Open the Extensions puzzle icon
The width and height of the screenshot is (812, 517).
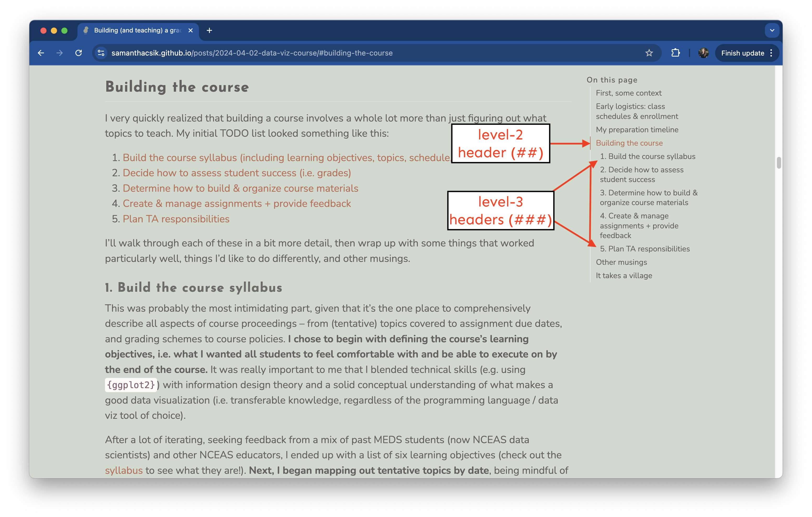coord(675,53)
